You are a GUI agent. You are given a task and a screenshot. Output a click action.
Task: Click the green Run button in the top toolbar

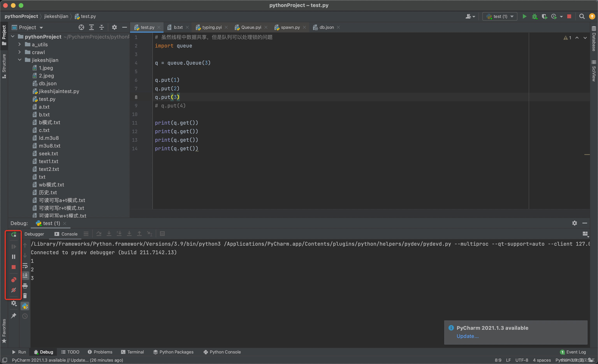524,16
